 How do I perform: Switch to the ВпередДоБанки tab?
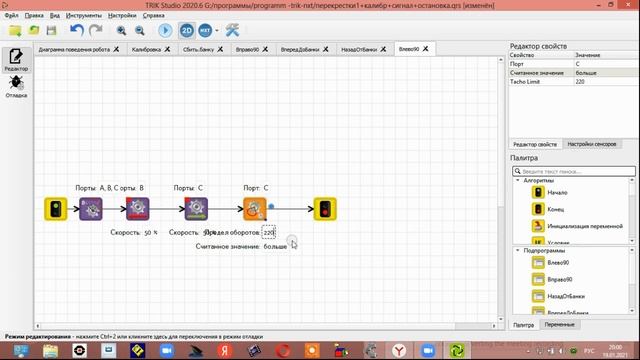pyautogui.click(x=300, y=49)
